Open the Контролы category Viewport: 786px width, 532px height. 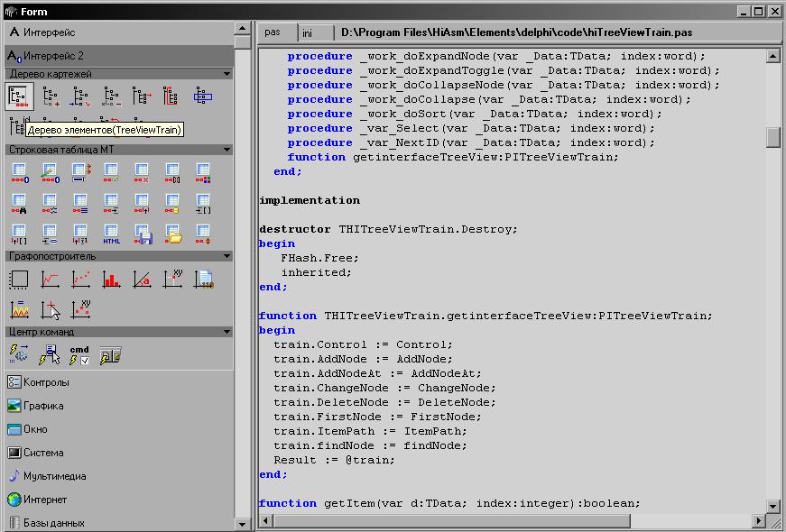click(x=45, y=382)
